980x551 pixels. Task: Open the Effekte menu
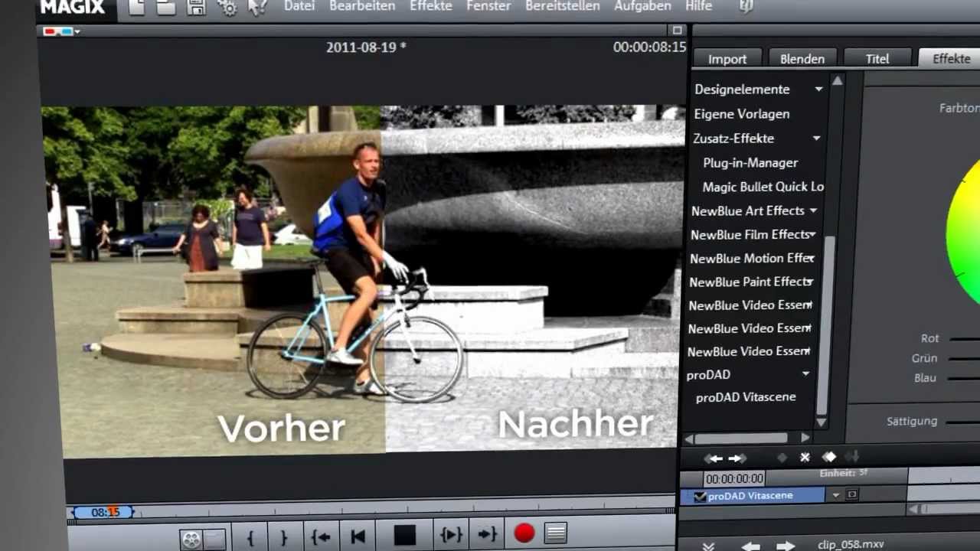(x=431, y=6)
